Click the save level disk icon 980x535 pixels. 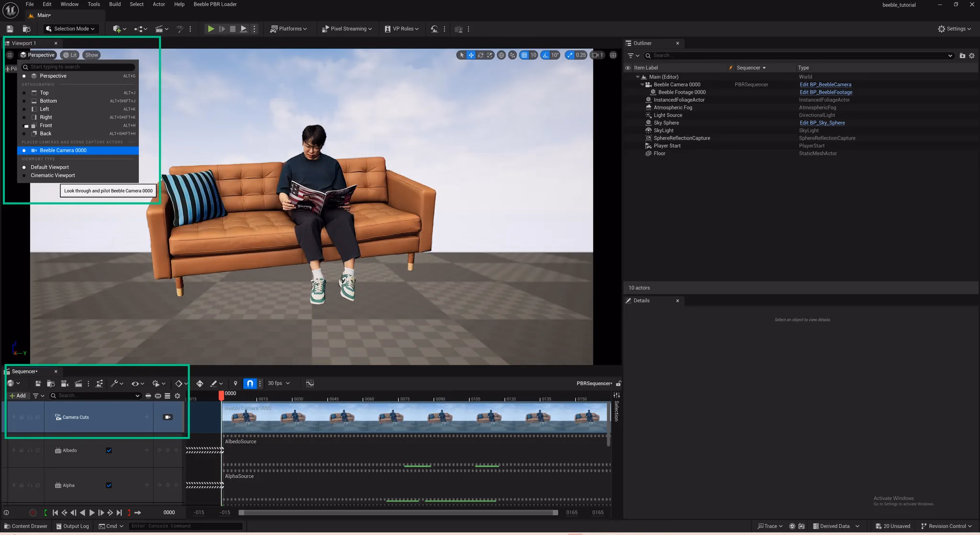(10, 29)
